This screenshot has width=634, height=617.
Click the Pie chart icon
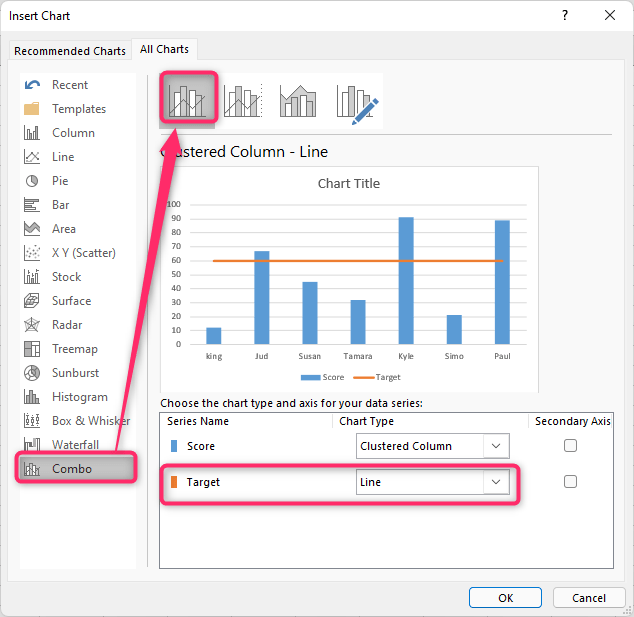coord(32,181)
